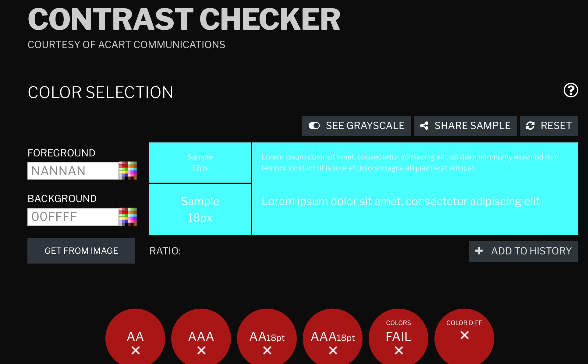The image size is (588, 364).
Task: Click the GET FROM IMAGE button
Action: pyautogui.click(x=81, y=251)
